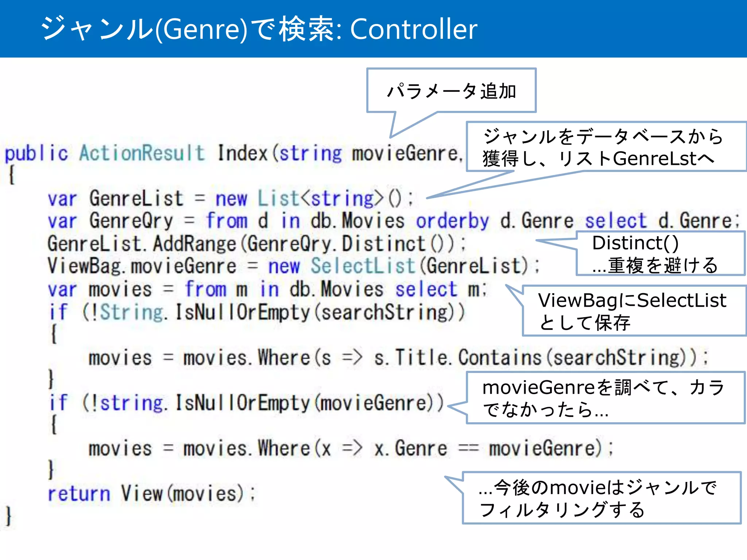Image resolution: width=747 pixels, height=560 pixels.
Task: Click the line starting 'var GenreQry = from d in db.Movies'
Action: [x=394, y=221]
